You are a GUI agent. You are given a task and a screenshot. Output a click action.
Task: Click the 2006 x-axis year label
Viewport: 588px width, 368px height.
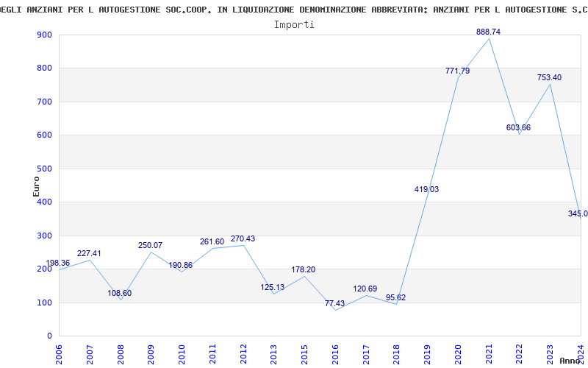point(59,355)
